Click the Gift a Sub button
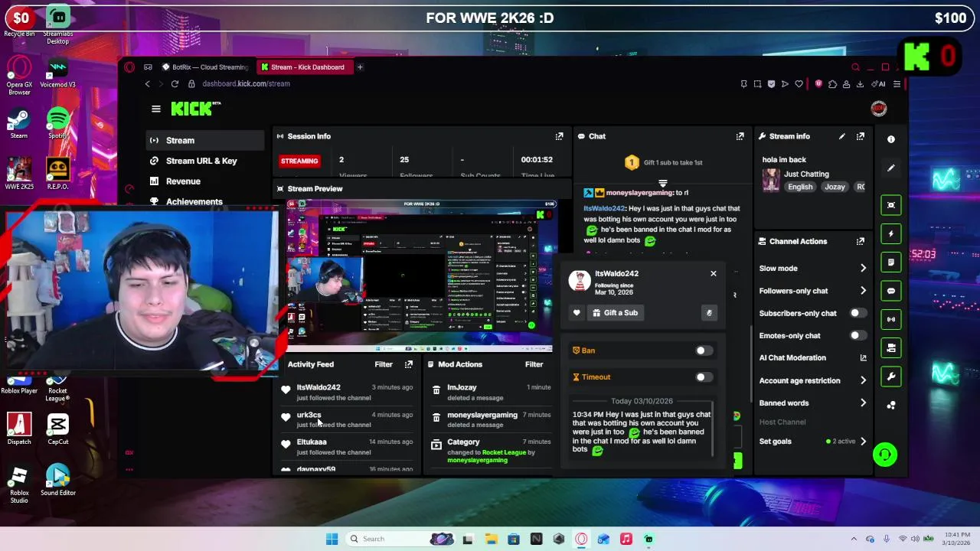This screenshot has width=980, height=551. coord(615,312)
